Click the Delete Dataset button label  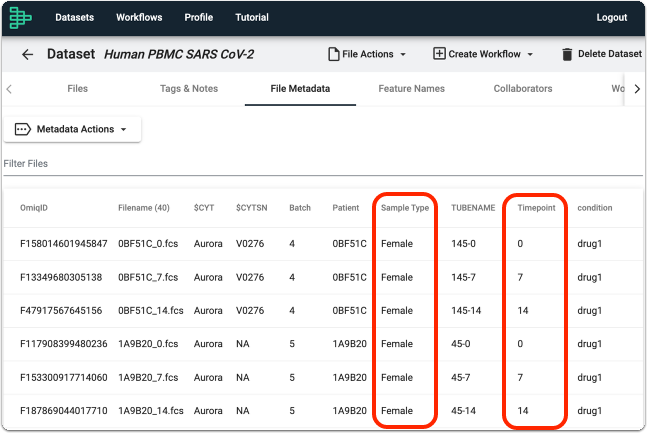coord(610,54)
